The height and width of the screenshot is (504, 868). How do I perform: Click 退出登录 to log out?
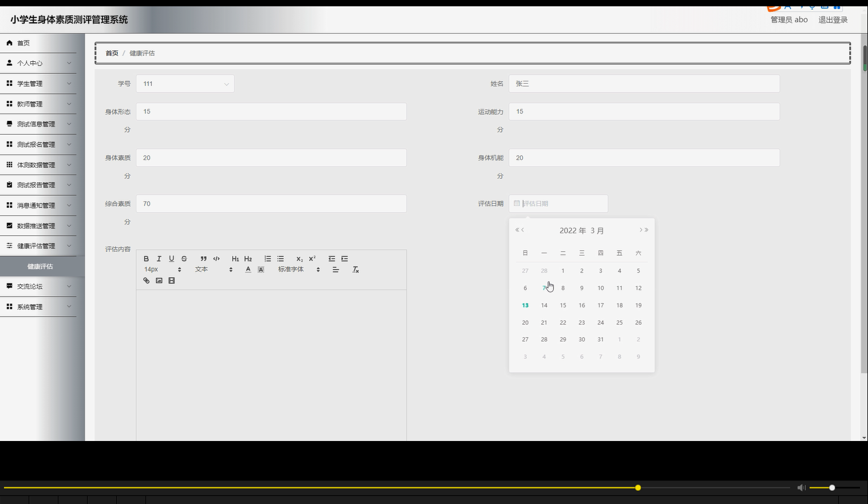pyautogui.click(x=833, y=19)
